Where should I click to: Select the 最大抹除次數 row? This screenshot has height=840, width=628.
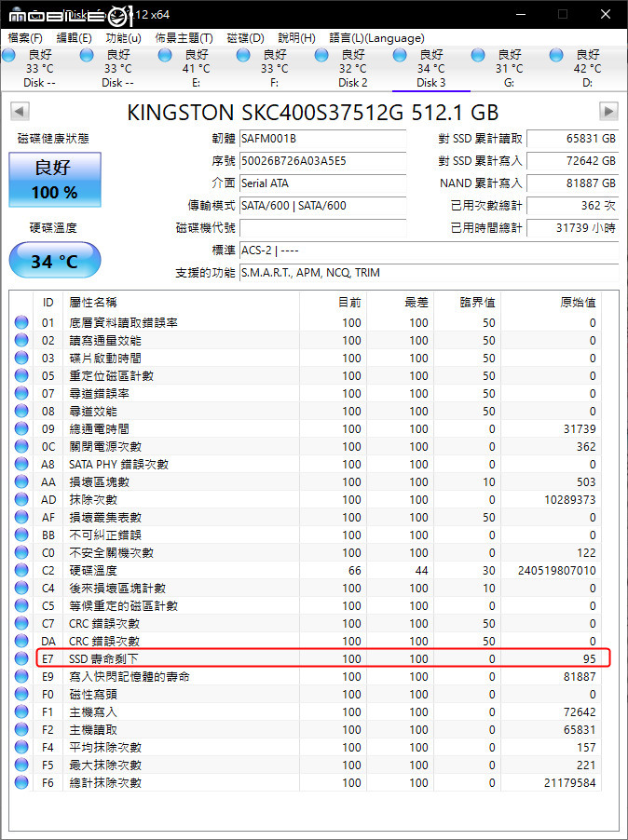pyautogui.click(x=307, y=765)
